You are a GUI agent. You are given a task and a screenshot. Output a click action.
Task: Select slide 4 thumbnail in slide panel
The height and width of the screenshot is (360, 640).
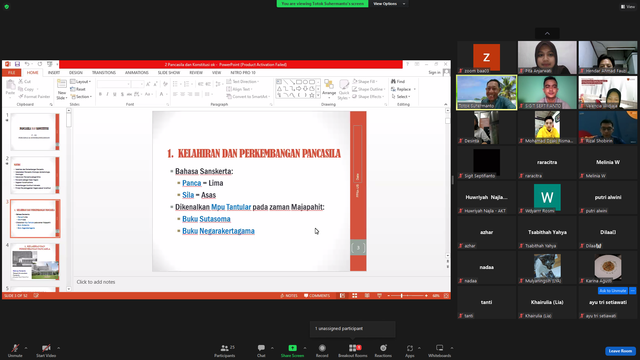pyautogui.click(x=35, y=262)
